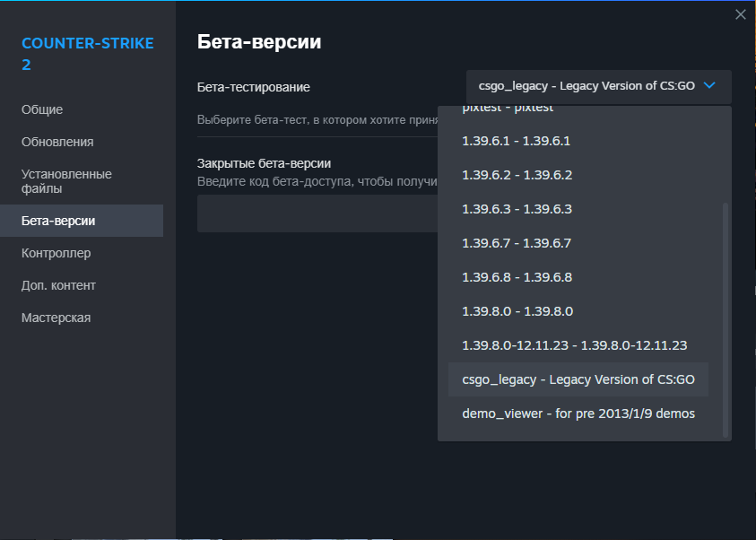Image resolution: width=756 pixels, height=540 pixels.
Task: Switch to the Обновления section
Action: (57, 142)
